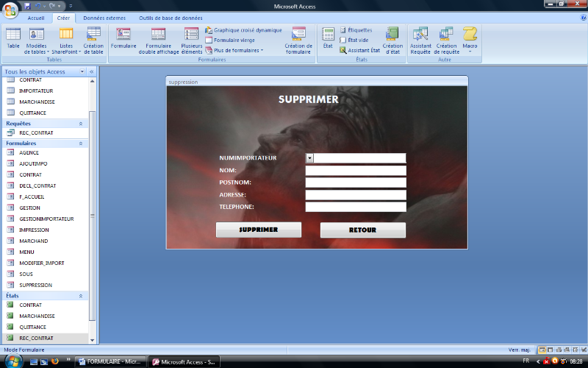
Task: Save using quick access toolbar
Action: [x=27, y=6]
